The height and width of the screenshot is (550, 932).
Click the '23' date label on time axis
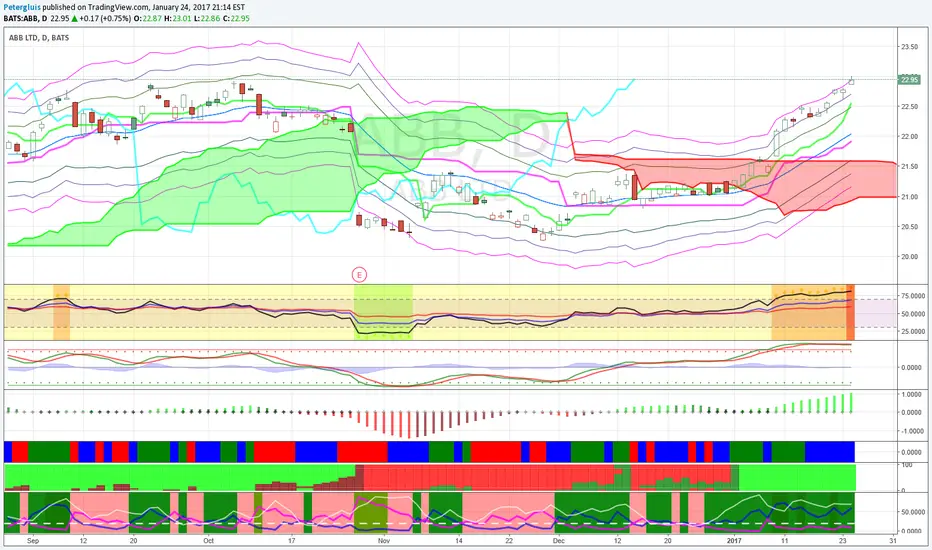pos(843,541)
